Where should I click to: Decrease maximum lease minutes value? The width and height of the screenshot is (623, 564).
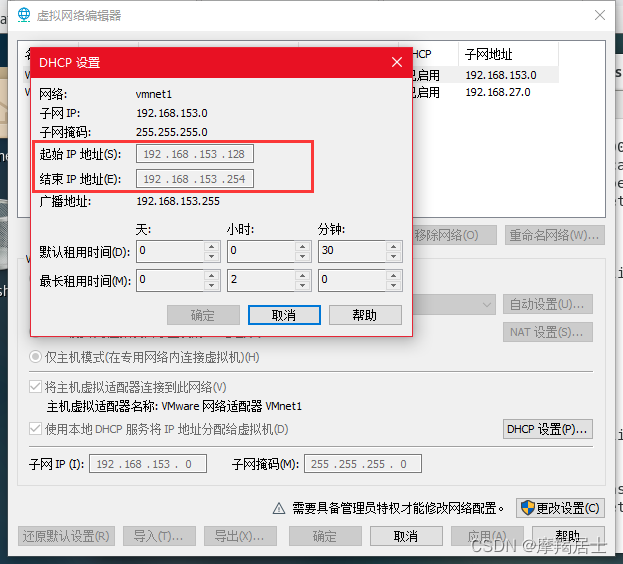[393, 286]
